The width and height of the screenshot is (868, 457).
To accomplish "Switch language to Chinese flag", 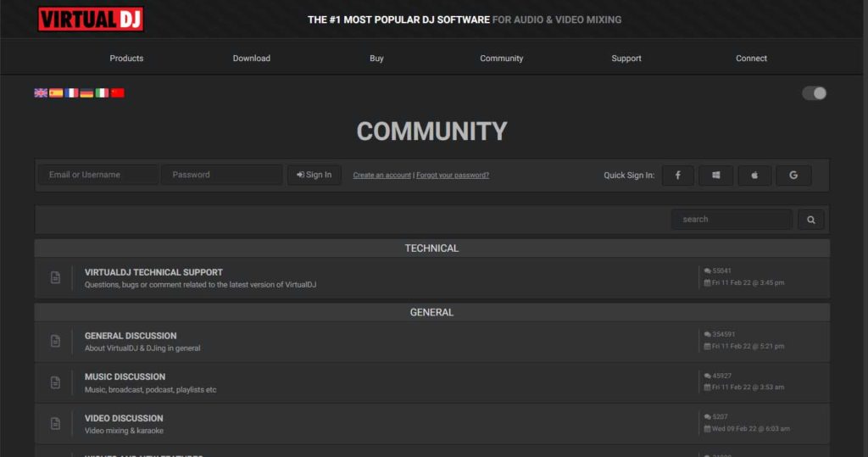I will tap(117, 93).
